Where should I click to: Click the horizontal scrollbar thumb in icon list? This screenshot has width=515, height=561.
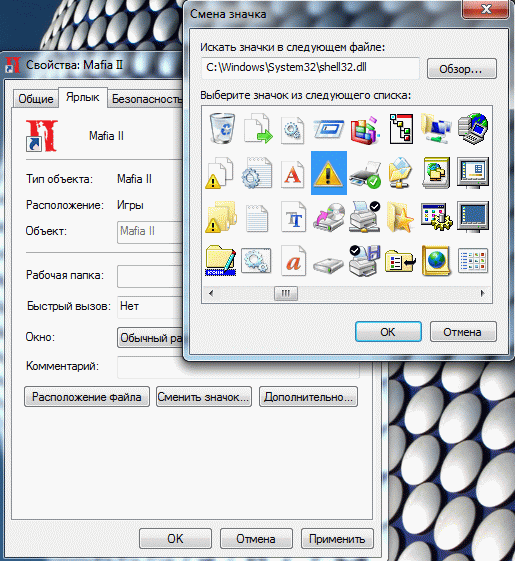point(286,293)
